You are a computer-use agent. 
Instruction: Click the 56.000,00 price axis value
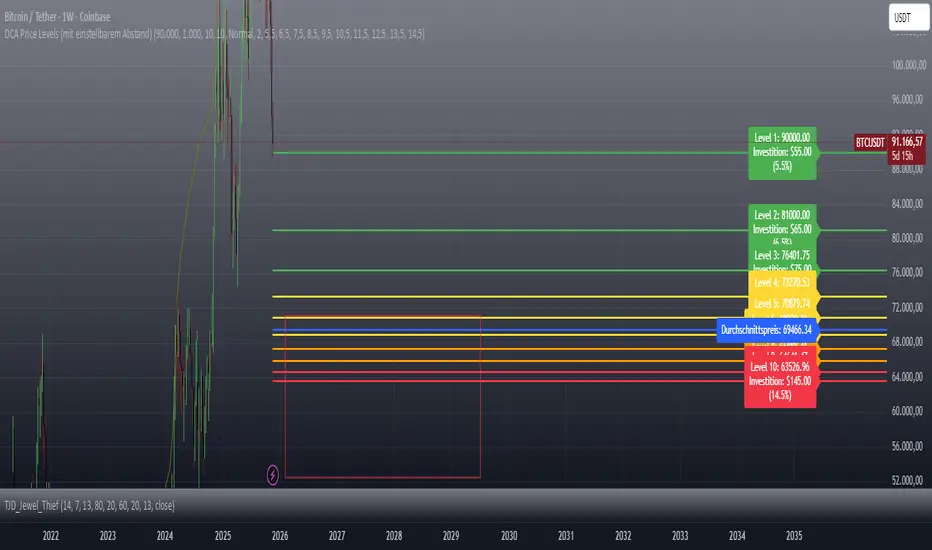pyautogui.click(x=907, y=446)
